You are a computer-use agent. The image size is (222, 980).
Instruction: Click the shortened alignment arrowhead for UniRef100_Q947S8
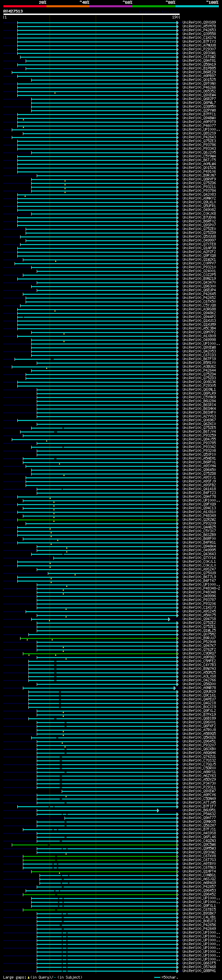click(169, 619)
